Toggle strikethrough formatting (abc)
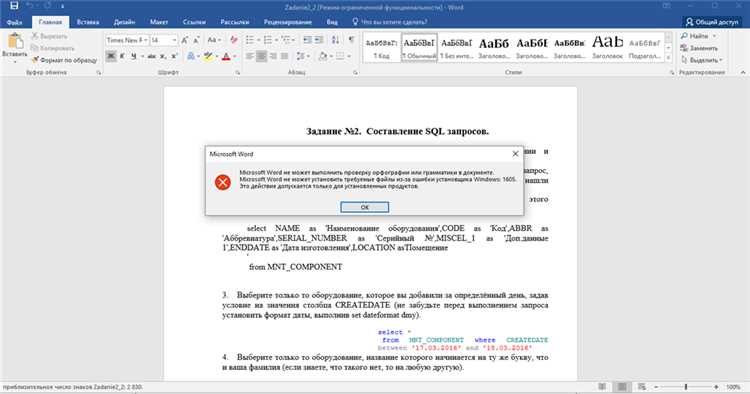 coord(152,56)
